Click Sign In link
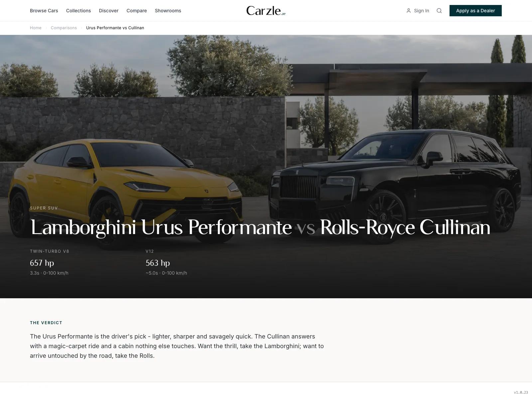Screen dimensions: 532x399 click(421, 11)
